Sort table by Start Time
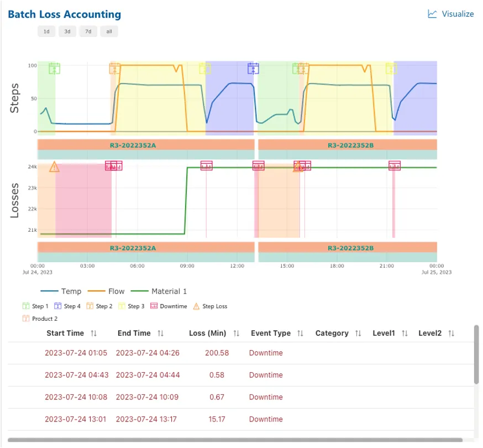 (93, 334)
